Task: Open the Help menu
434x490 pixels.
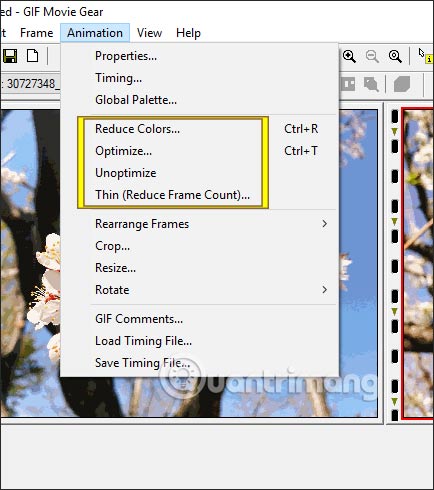Action: (188, 33)
